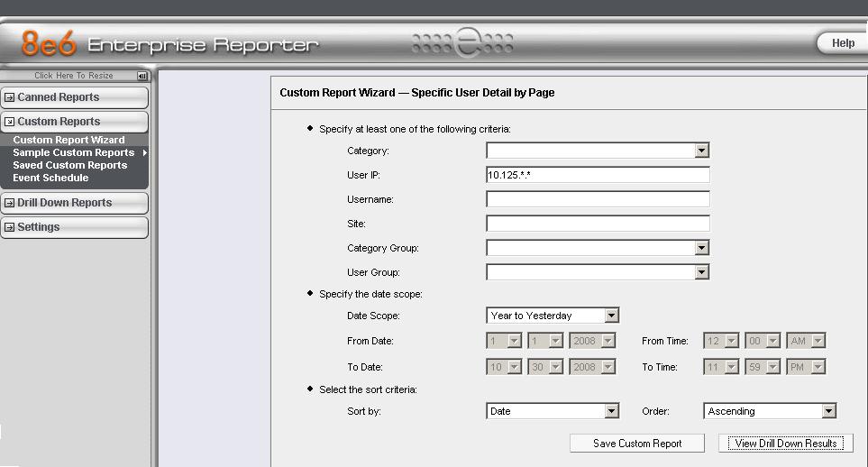The width and height of the screenshot is (868, 467).
Task: Click the Save Custom Report button
Action: (x=637, y=444)
